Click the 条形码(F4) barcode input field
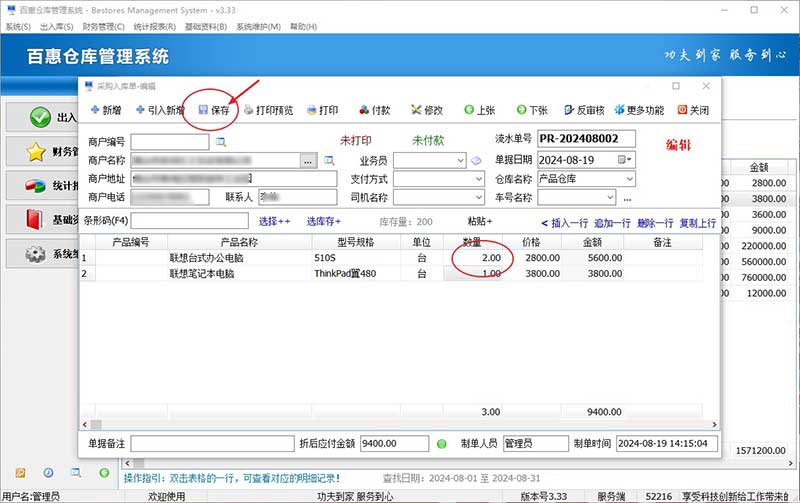The width and height of the screenshot is (800, 503). (189, 221)
